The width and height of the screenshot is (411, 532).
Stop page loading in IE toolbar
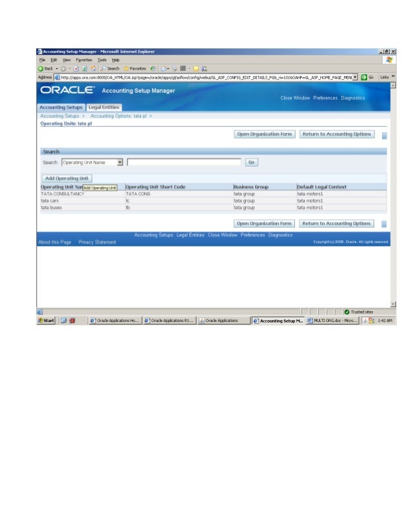(x=76, y=68)
